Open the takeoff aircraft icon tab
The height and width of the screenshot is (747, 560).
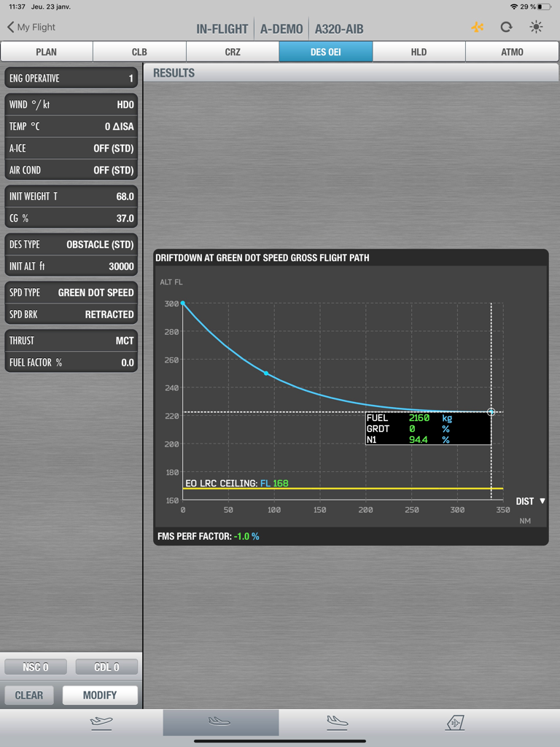point(101,723)
